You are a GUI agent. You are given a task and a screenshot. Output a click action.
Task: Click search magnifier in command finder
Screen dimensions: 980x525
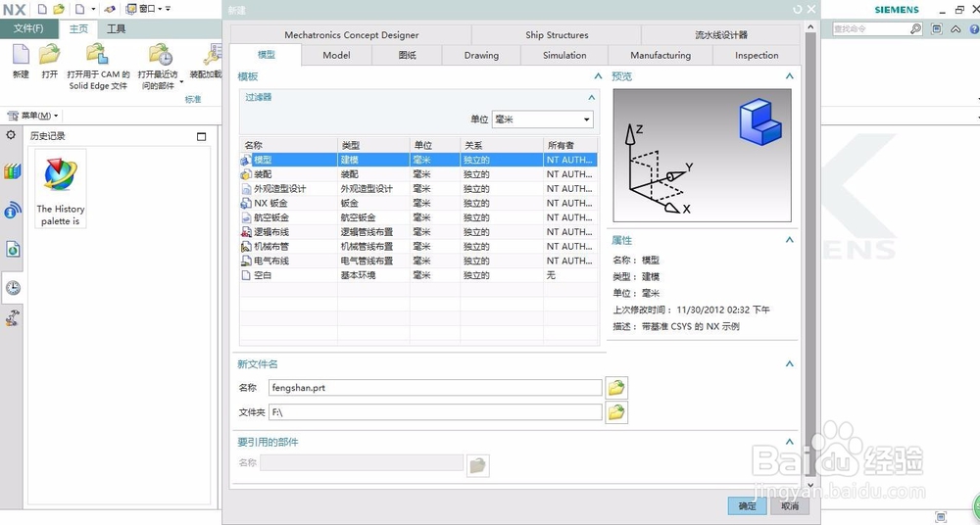coord(915,28)
